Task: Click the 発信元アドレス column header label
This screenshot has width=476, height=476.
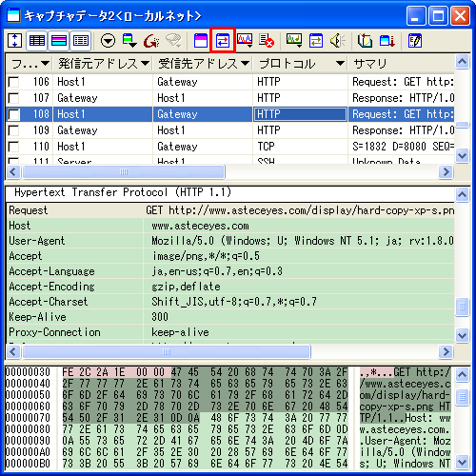Action: 98,64
